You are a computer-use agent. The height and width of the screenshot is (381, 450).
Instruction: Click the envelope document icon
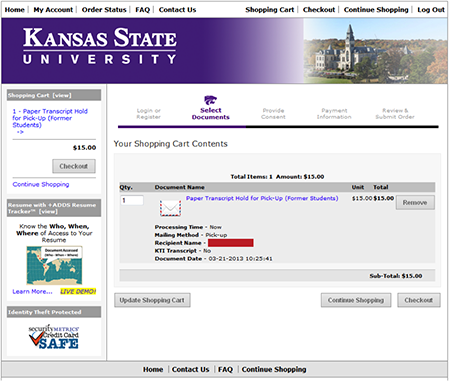tap(170, 208)
